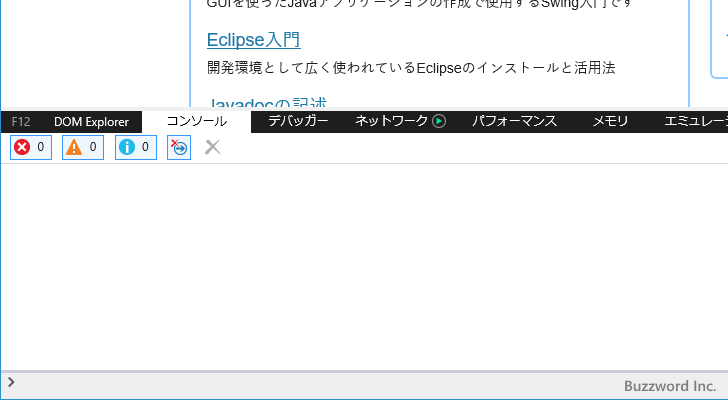728x400 pixels.
Task: Toggle the info messages filter
Action: click(x=136, y=147)
